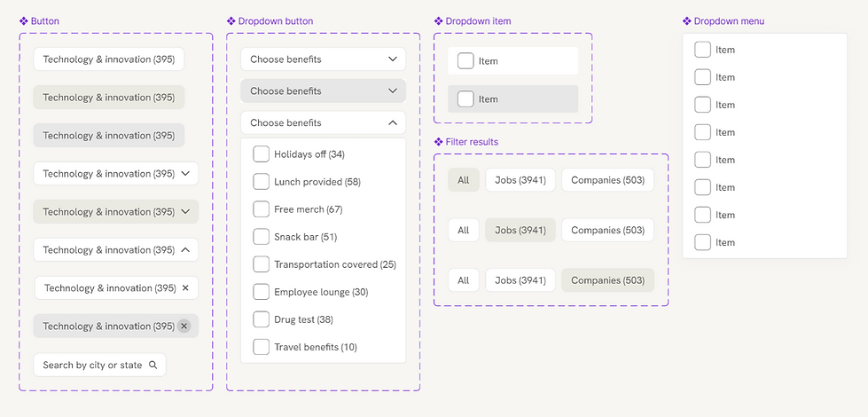Click the circled X on gray technology chip
This screenshot has width=868, height=417.
click(184, 327)
